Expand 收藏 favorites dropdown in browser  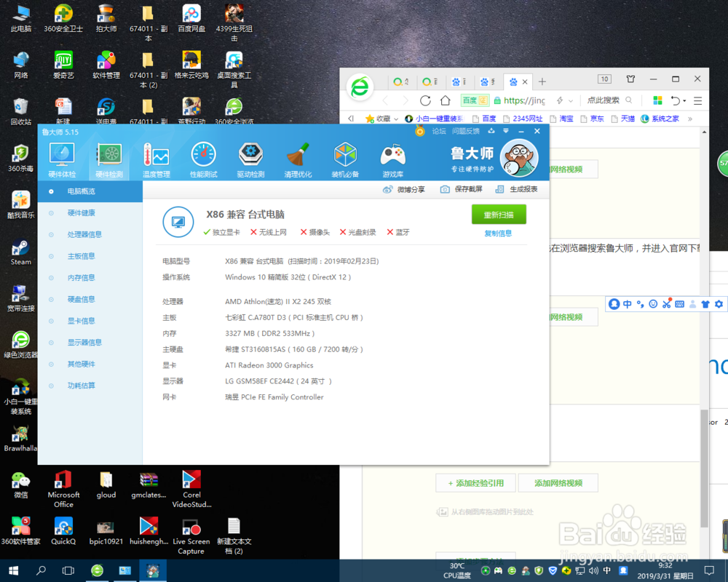coord(396,119)
